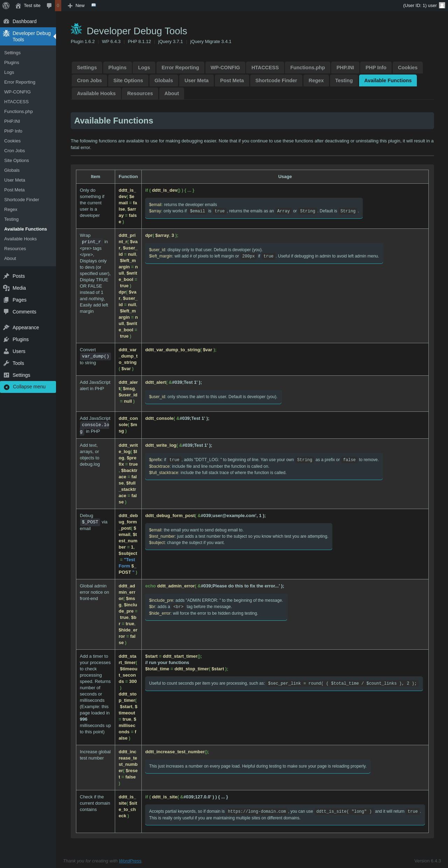Screen dimensions: 448x868
Task: Click the user avatar in top right
Action: [x=442, y=6]
